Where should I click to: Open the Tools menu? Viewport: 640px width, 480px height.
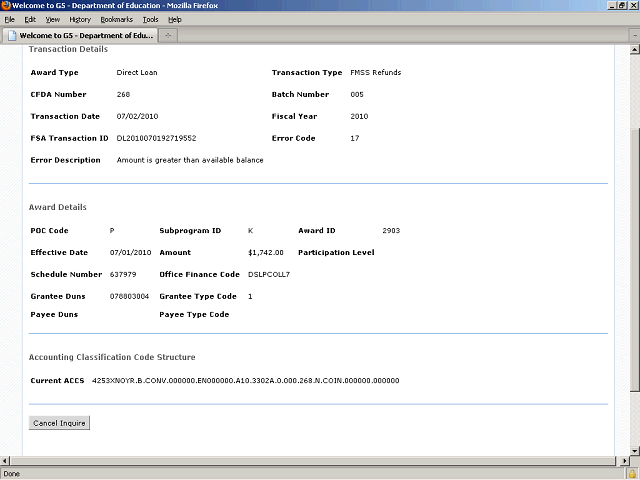tap(150, 19)
